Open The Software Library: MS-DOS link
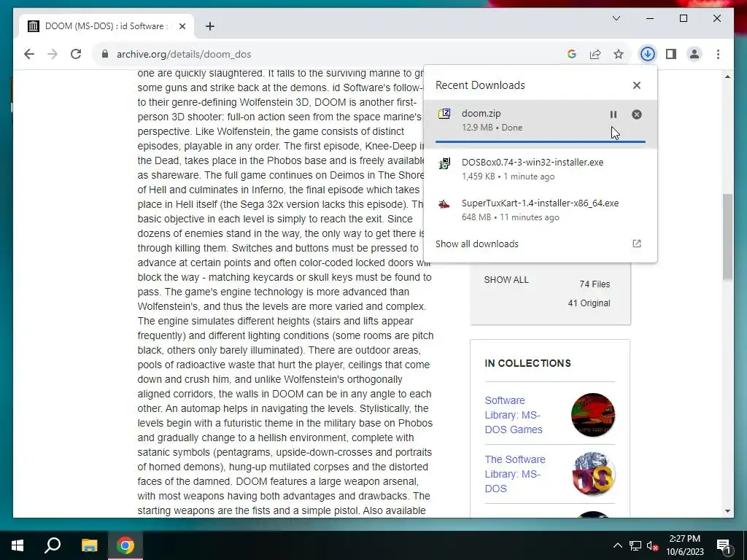747x560 pixels. [x=515, y=474]
